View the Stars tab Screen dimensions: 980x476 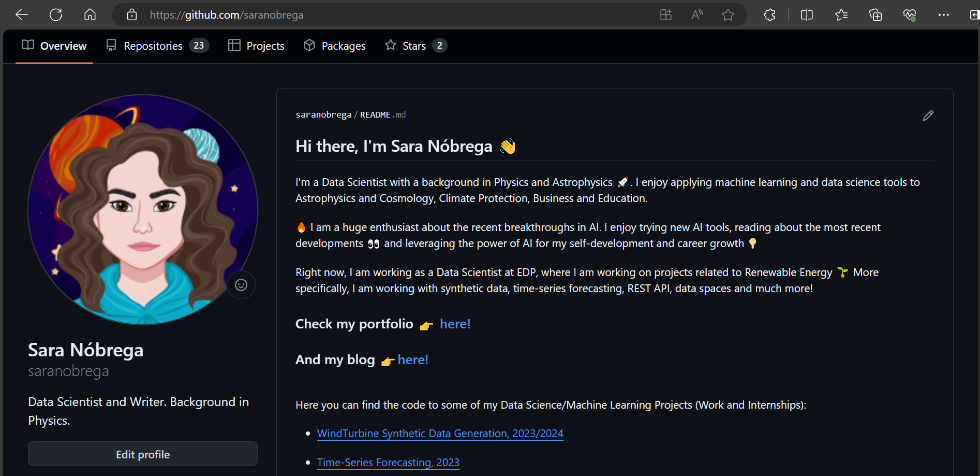coord(415,46)
